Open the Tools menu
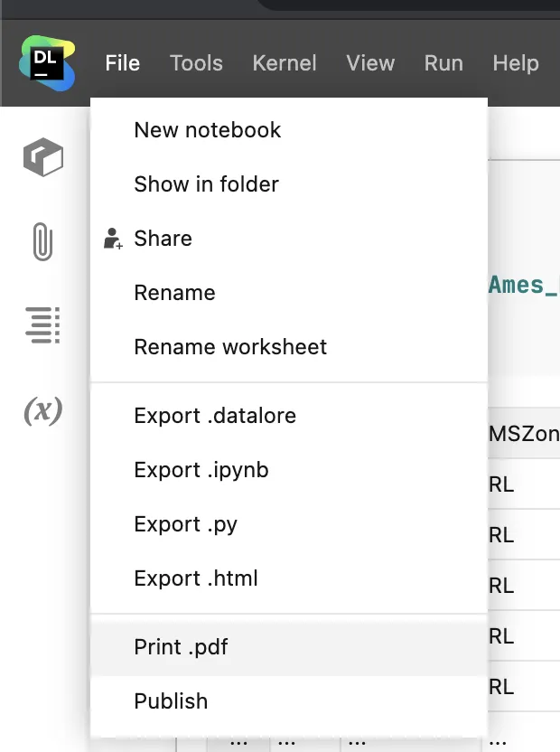 point(196,63)
